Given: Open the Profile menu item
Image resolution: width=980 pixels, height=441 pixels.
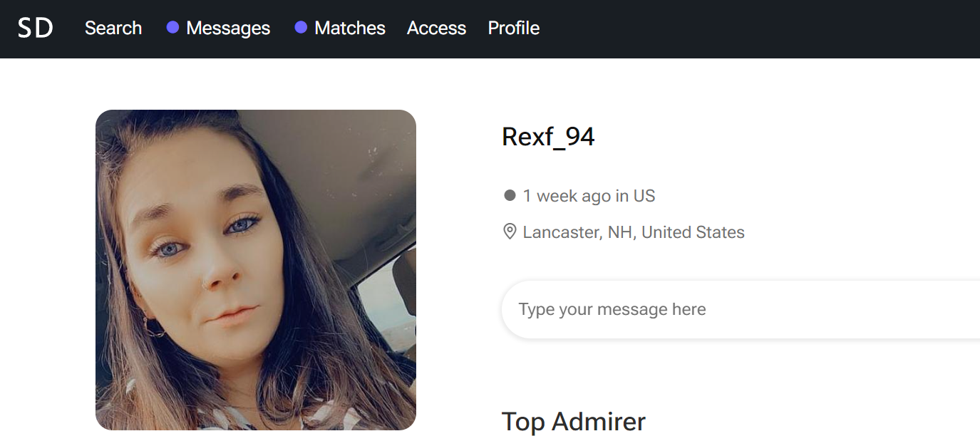Looking at the screenshot, I should pos(513,28).
